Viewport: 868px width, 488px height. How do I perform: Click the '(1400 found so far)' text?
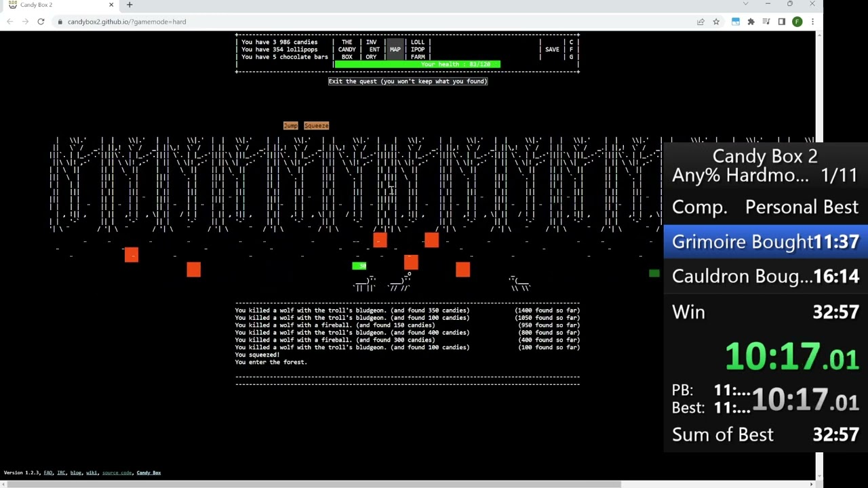pyautogui.click(x=547, y=310)
